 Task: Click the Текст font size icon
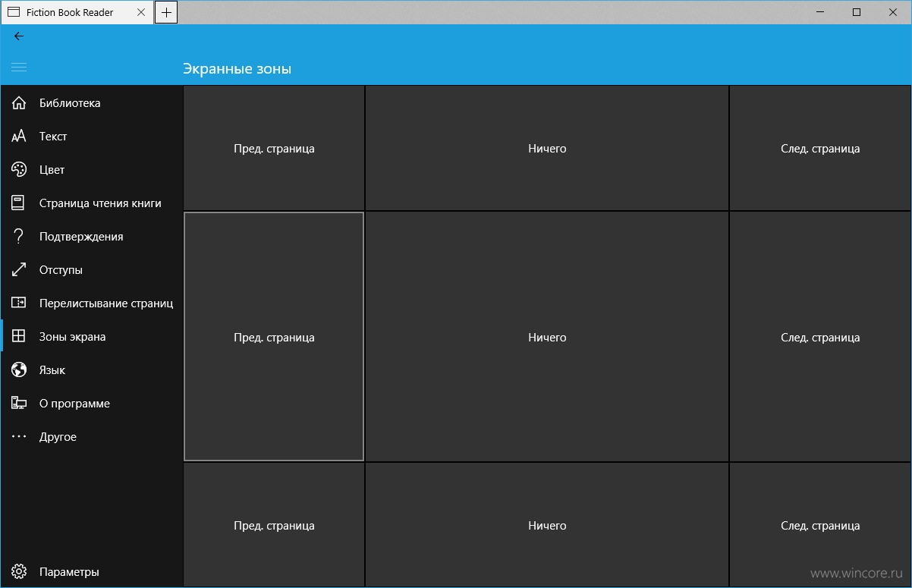(x=19, y=137)
